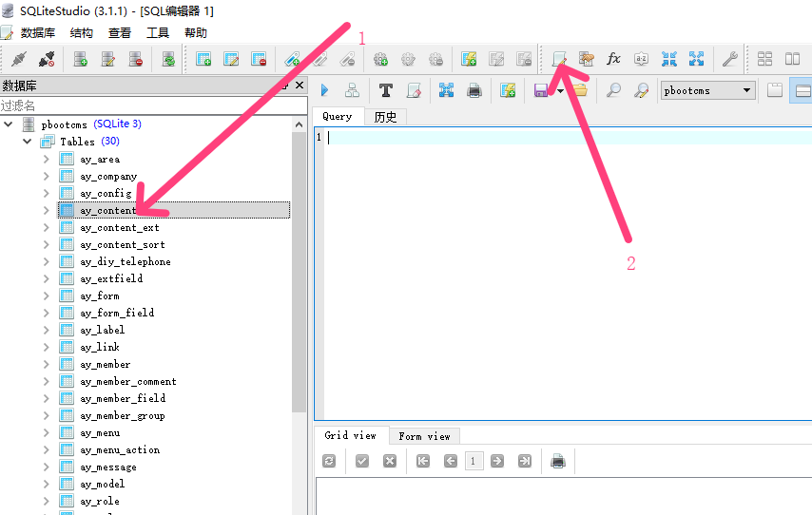Click the Save SQL to file icon
This screenshot has width=812, height=515.
point(540,90)
